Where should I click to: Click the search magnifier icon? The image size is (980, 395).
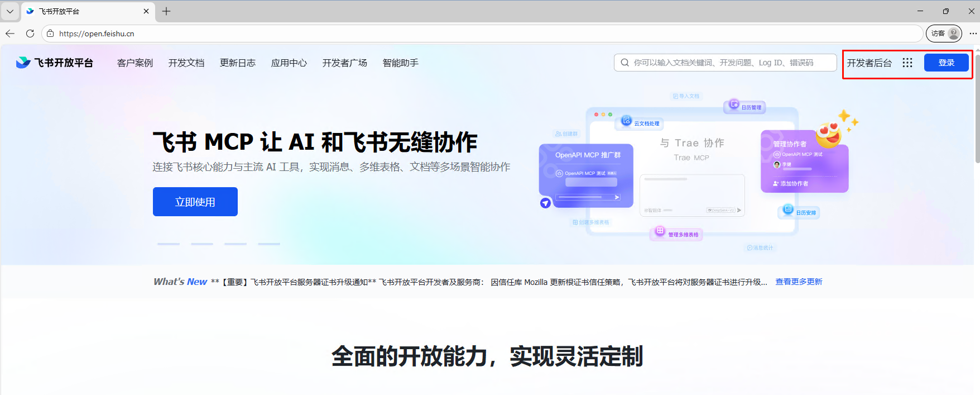625,63
